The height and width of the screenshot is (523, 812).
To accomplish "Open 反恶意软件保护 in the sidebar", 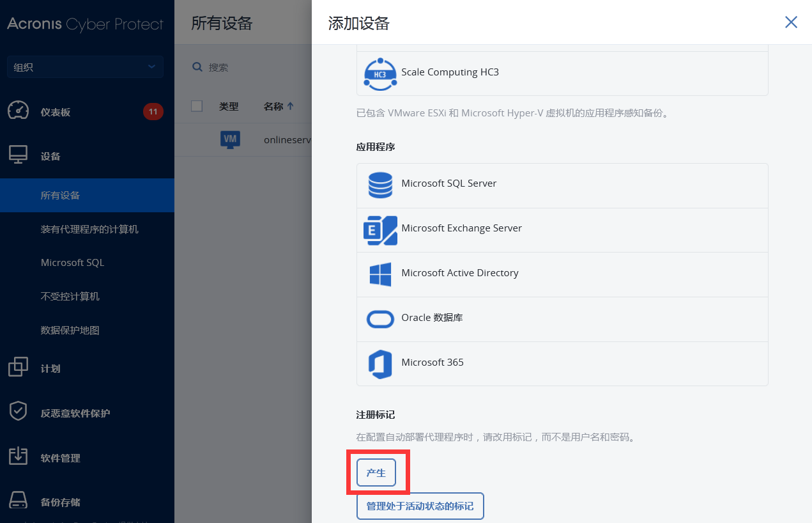I will coord(75,413).
